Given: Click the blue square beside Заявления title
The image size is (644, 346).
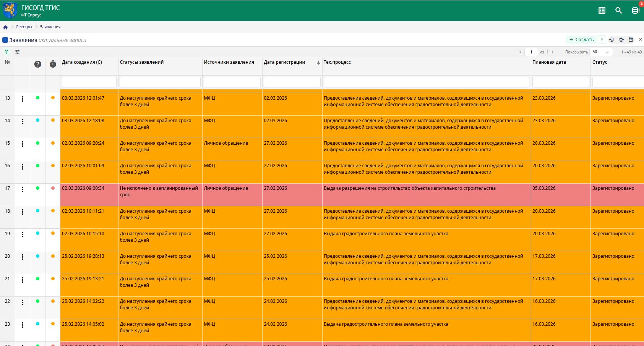Looking at the screenshot, I should (x=5, y=40).
